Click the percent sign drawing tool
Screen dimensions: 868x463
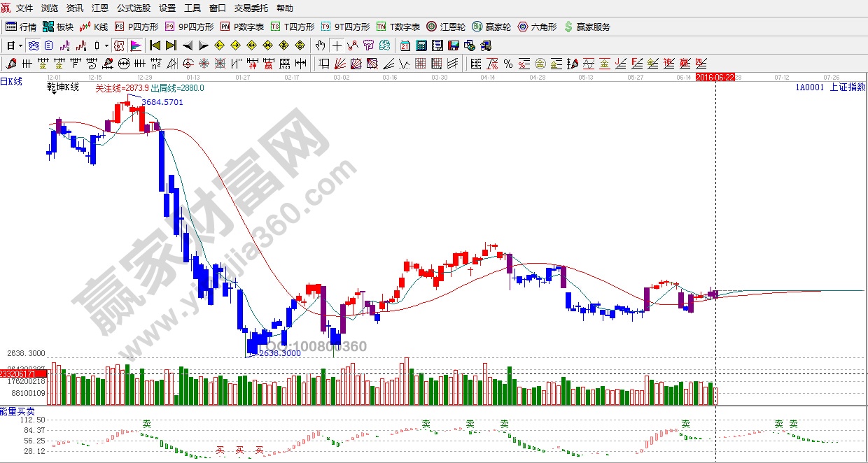pos(507,64)
